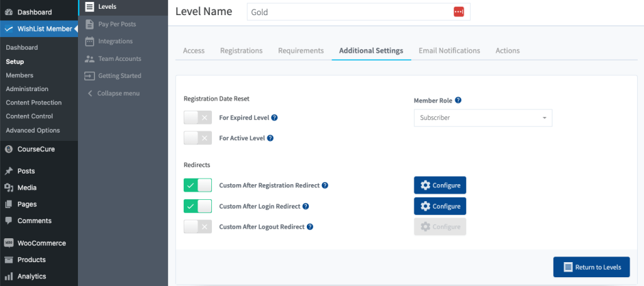Click the Integrations calendar icon
644x286 pixels.
pos(89,41)
